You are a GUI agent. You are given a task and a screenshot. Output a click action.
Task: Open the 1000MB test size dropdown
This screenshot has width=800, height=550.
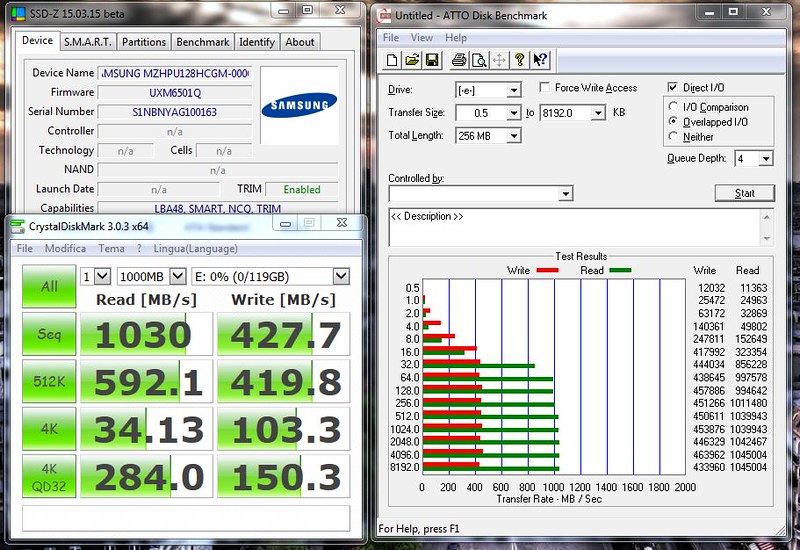[x=177, y=276]
